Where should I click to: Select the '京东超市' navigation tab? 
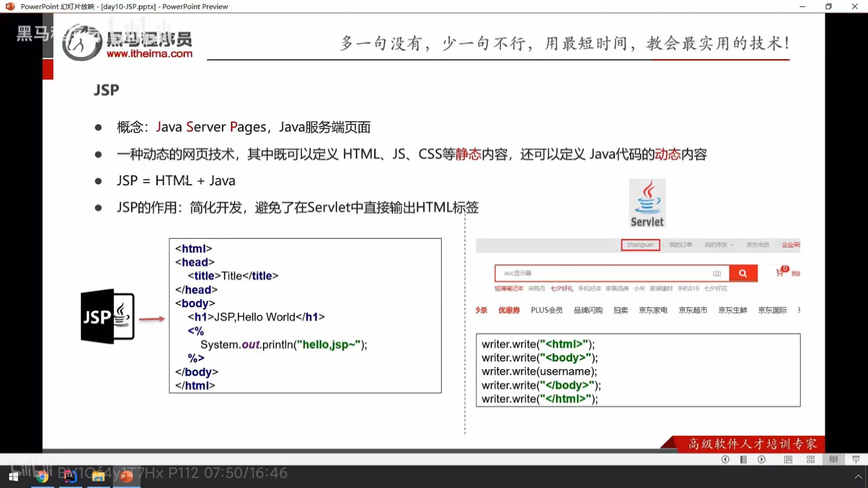tap(693, 310)
